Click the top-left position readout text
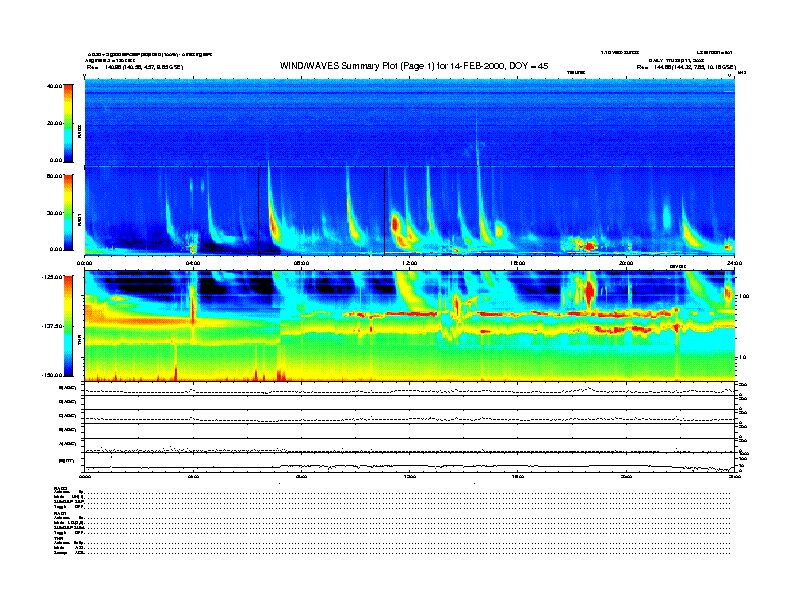Viewport: 792px width, 612px height. tap(135, 67)
